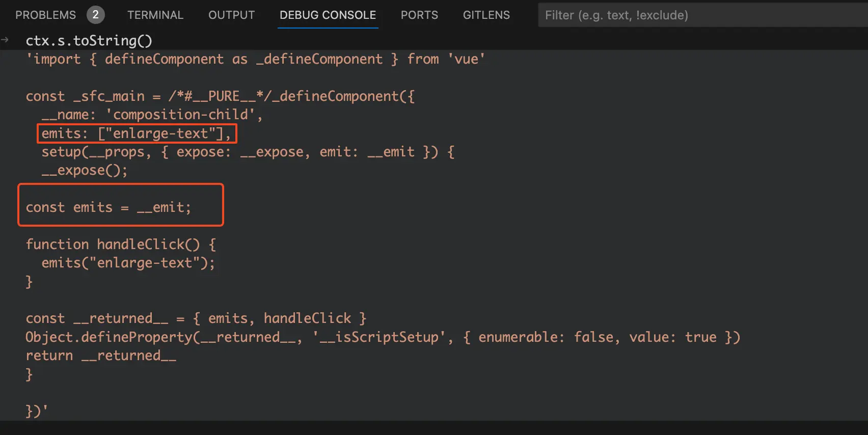Viewport: 868px width, 435px height.
Task: Click the Object.defineProperty(__returned__ line
Action: [383, 337]
